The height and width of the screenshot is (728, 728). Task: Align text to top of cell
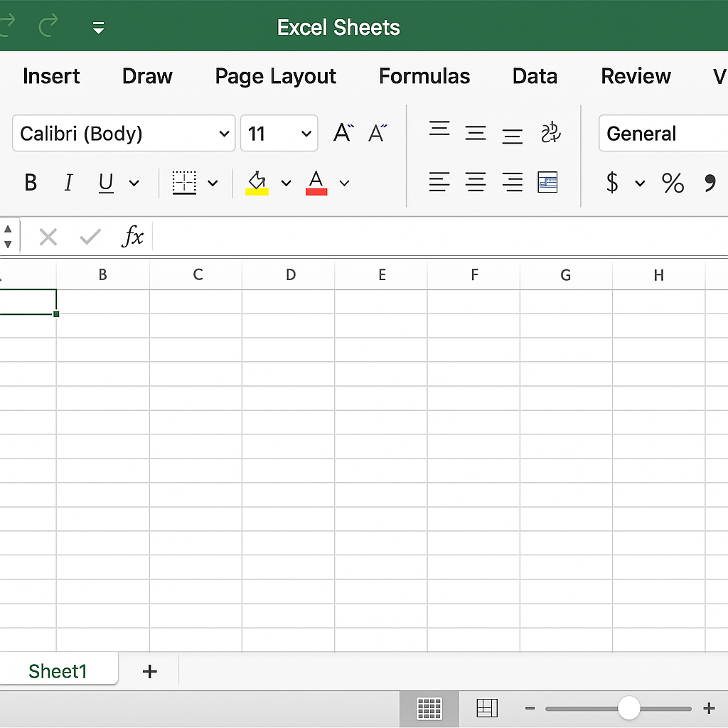(x=439, y=129)
